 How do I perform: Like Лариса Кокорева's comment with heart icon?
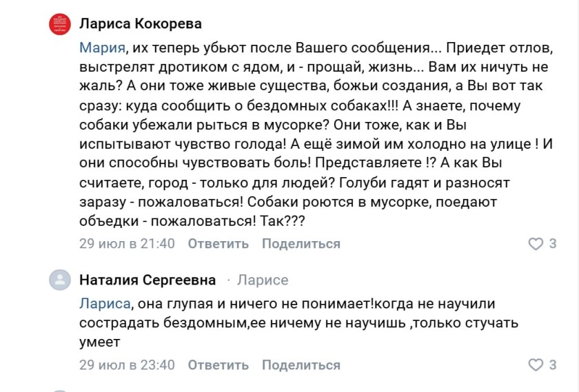point(536,244)
